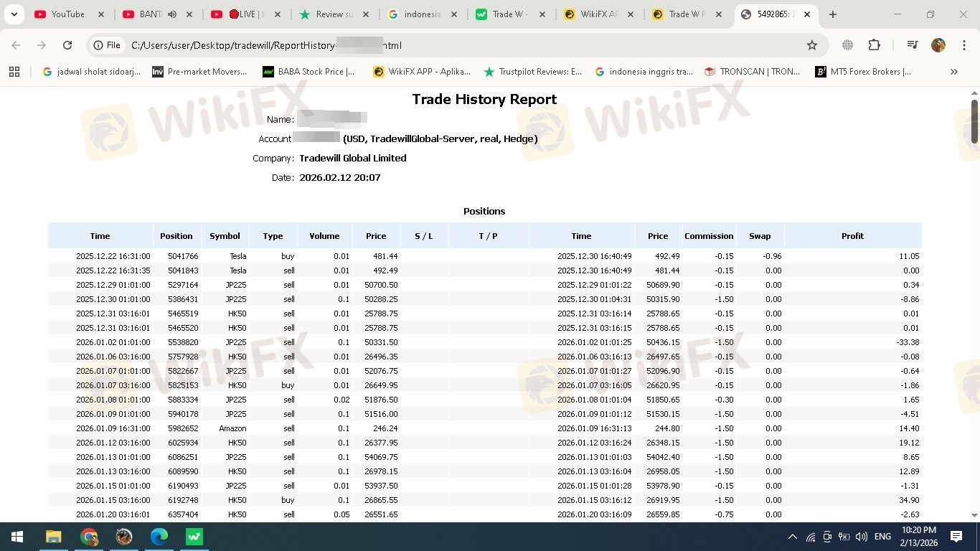
Task: Open a new tab with plus button
Action: pos(832,14)
